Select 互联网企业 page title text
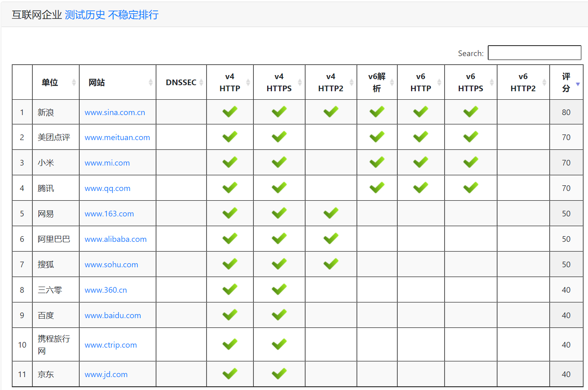This screenshot has width=588, height=390. click(37, 15)
